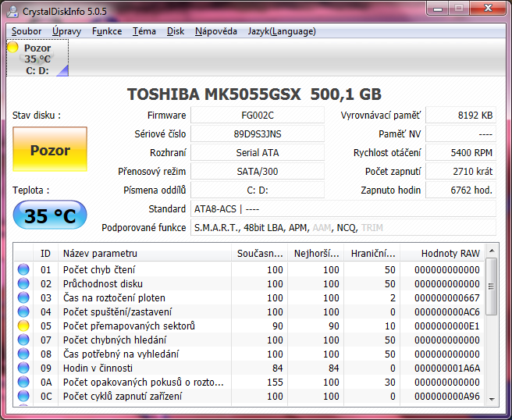Select the Počet chyb čtení row text

pos(99,270)
